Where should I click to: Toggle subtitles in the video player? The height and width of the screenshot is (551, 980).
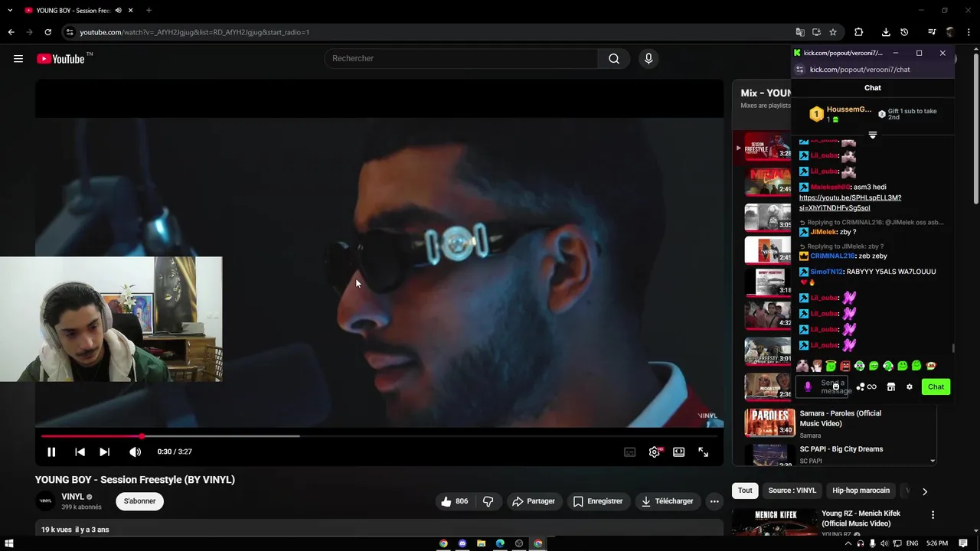(629, 452)
